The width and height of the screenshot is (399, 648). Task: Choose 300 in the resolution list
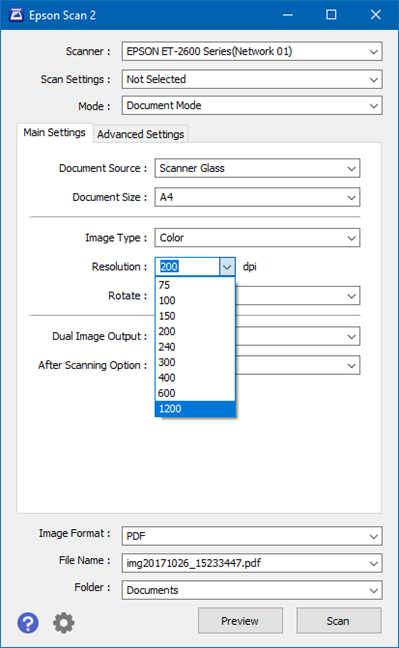(195, 362)
